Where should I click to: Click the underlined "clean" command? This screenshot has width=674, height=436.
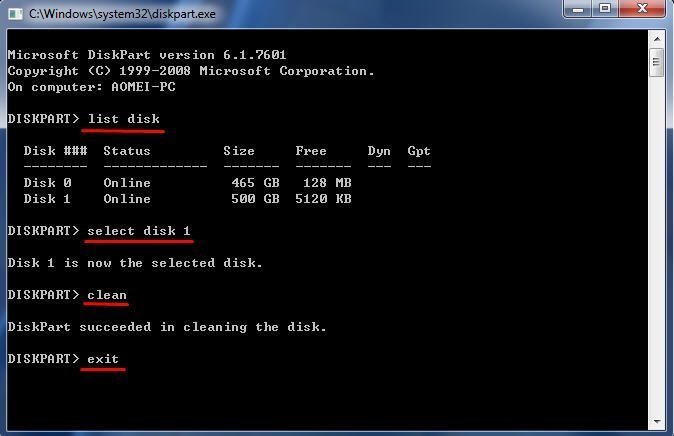[107, 295]
